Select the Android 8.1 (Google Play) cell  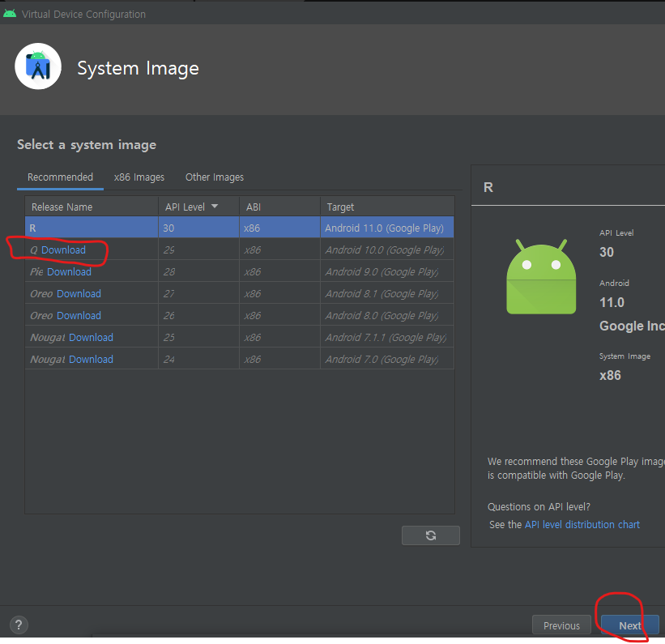click(x=387, y=294)
